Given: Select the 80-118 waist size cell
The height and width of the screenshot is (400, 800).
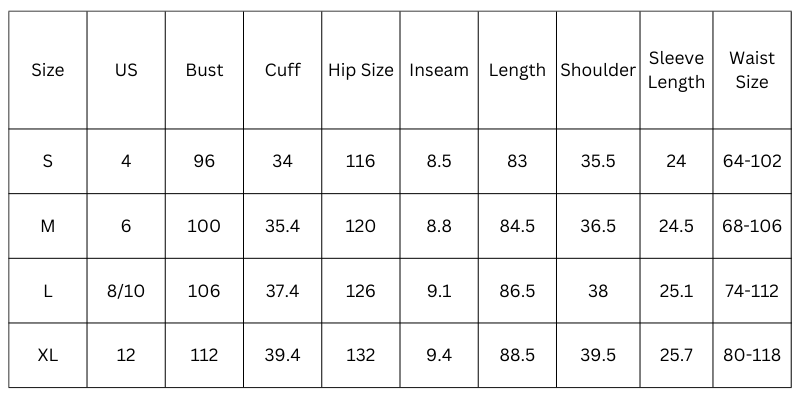Looking at the screenshot, I should [x=751, y=355].
